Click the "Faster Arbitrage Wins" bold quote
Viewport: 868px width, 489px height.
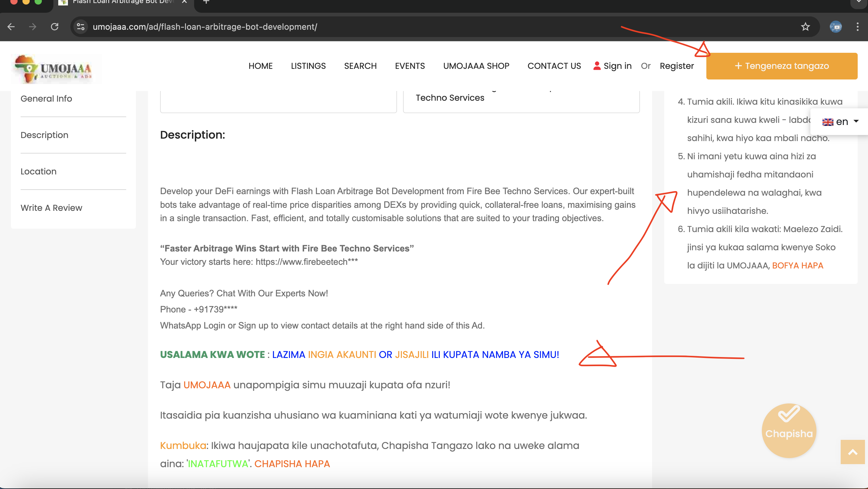click(287, 248)
